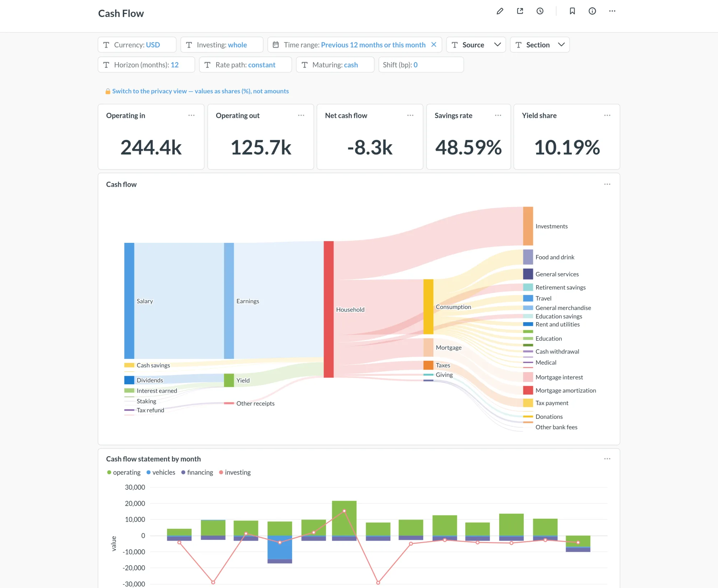Toggle the investing series in legend

[235, 472]
